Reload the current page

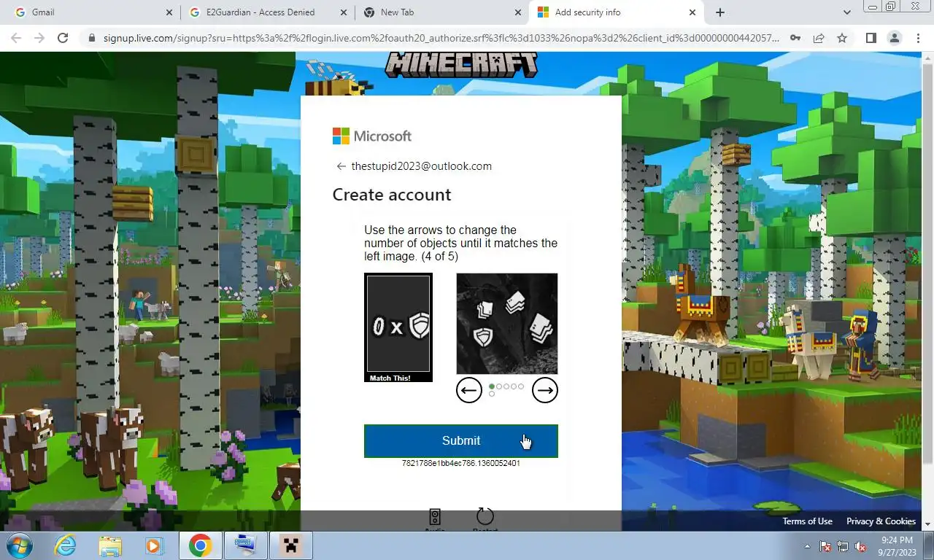[63, 38]
